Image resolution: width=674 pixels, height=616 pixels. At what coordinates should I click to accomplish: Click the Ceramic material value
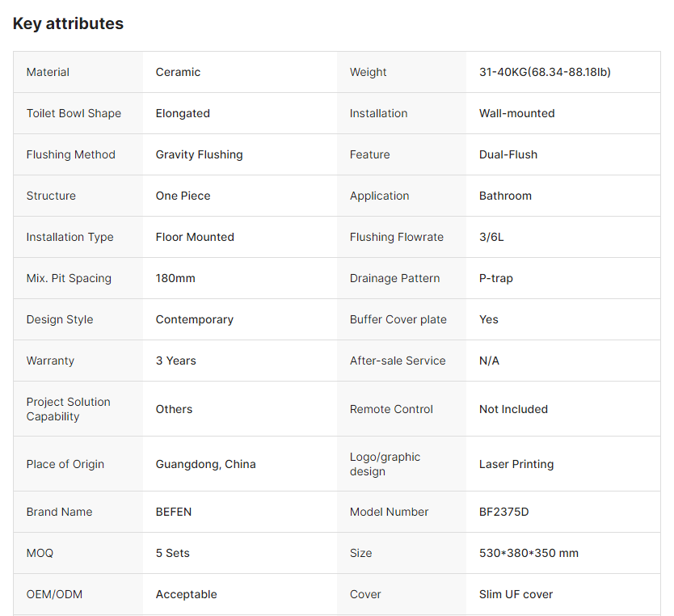tap(178, 72)
